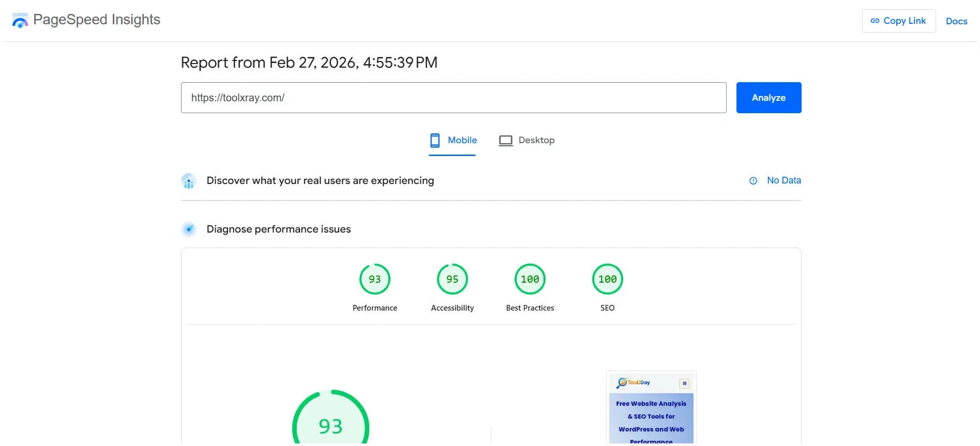Viewport: 980px width, 446px height.
Task: Click the desktop monitor icon
Action: coord(506,141)
